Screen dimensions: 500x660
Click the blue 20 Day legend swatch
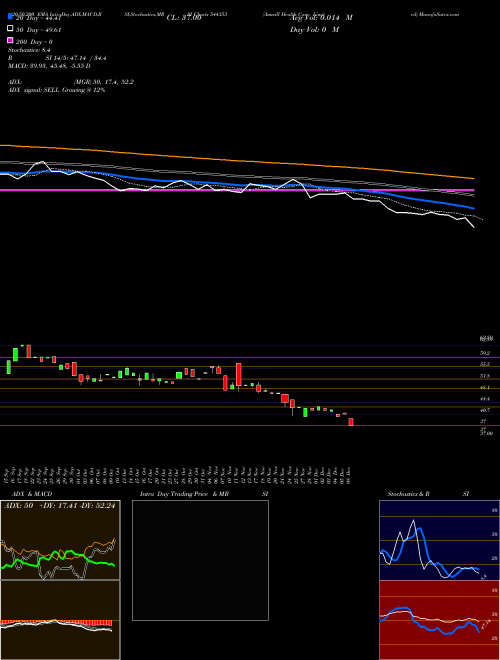click(x=10, y=17)
